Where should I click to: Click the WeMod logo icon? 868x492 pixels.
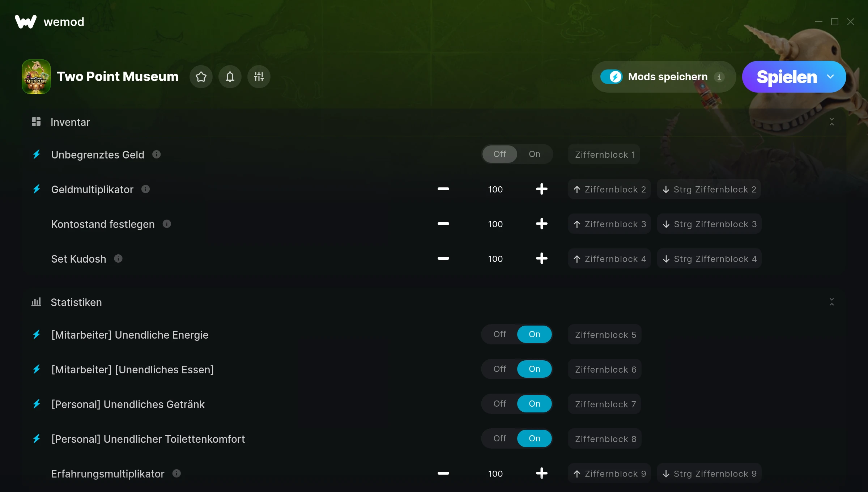coord(25,22)
